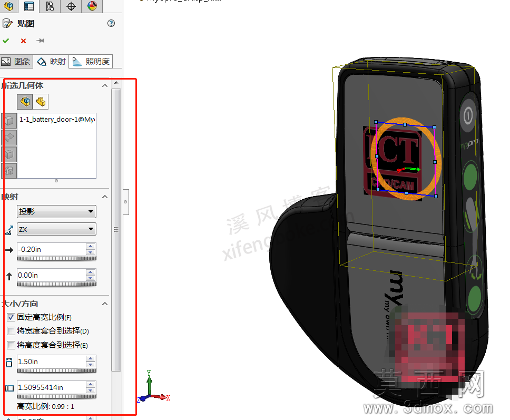Enable the select-bodies filter icon
This screenshot has height=420, width=510.
pyautogui.click(x=9, y=154)
